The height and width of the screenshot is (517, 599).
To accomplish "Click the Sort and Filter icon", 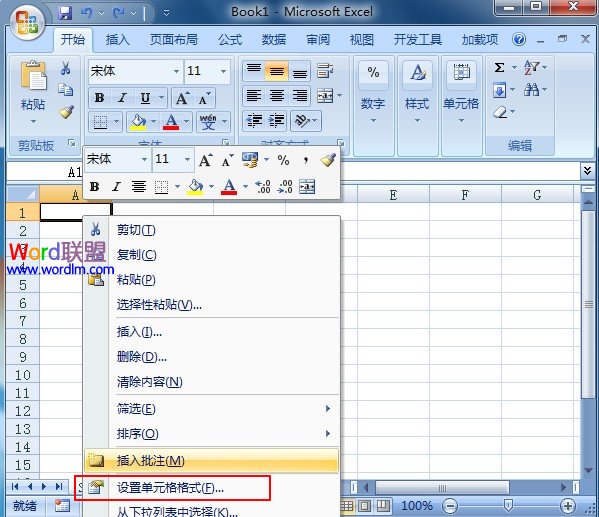I will [x=531, y=68].
